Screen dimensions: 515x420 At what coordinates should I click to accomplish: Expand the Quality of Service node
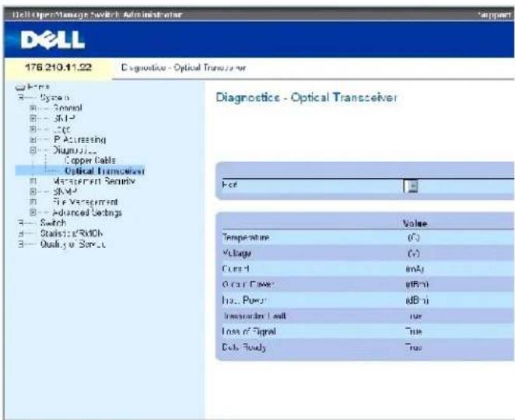[x=21, y=244]
